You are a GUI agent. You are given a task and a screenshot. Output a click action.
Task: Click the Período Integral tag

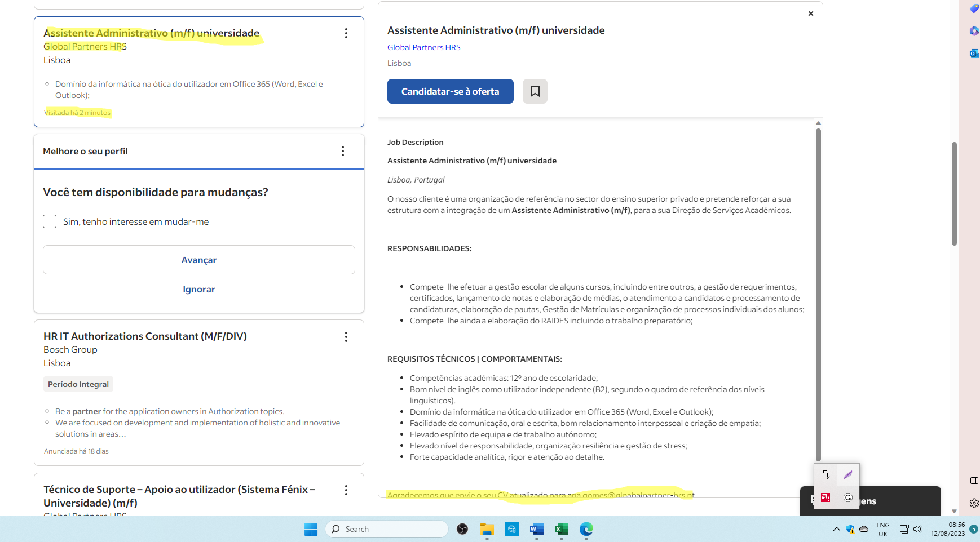tap(78, 384)
